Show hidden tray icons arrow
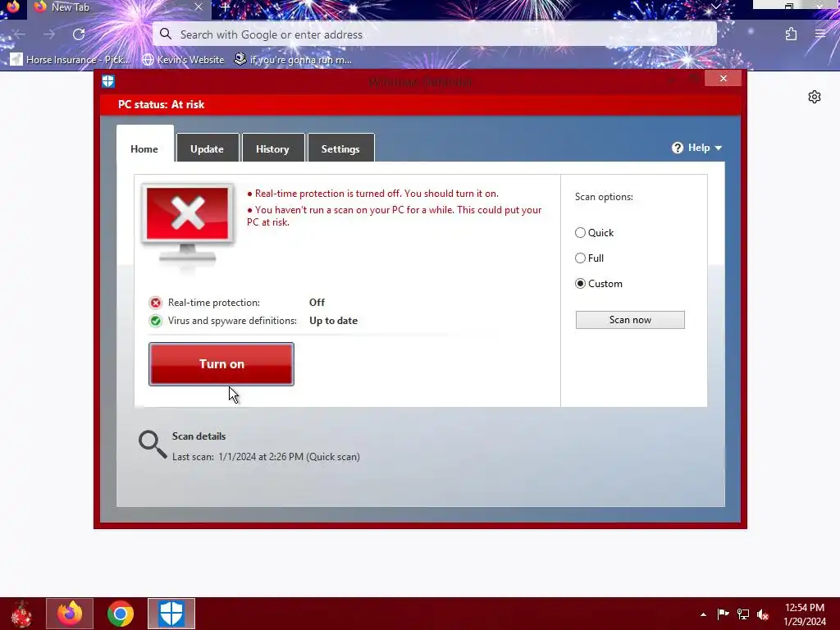The width and height of the screenshot is (840, 630). coord(703,614)
